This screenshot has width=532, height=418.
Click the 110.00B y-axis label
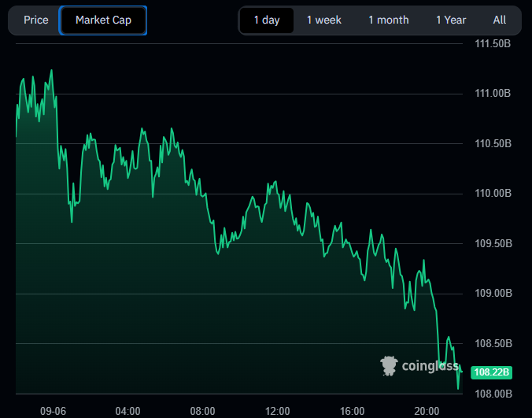click(493, 193)
